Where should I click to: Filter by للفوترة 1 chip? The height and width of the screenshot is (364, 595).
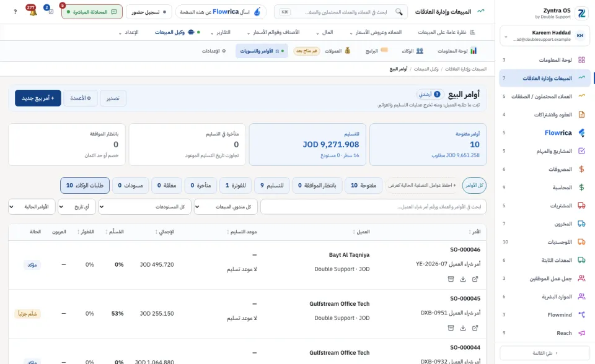coord(236,186)
